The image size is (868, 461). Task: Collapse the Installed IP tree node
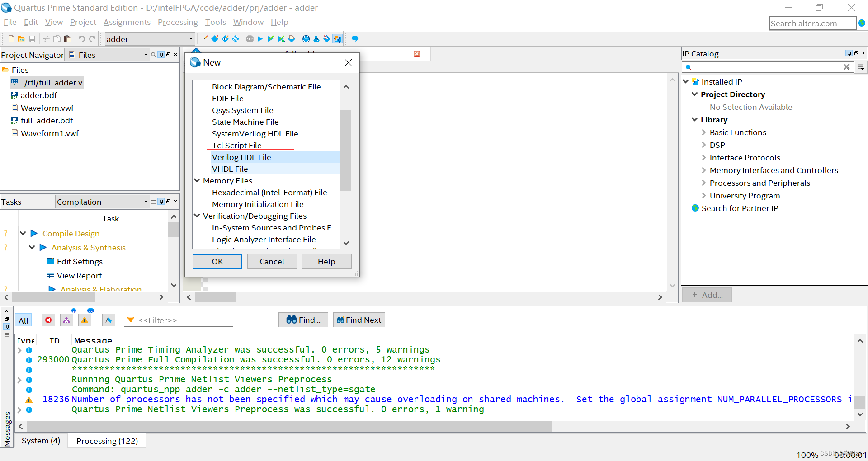pos(686,81)
